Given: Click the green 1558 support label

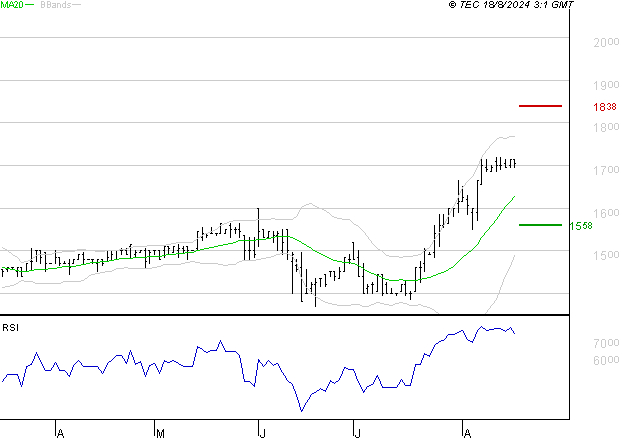Looking at the screenshot, I should click(581, 226).
